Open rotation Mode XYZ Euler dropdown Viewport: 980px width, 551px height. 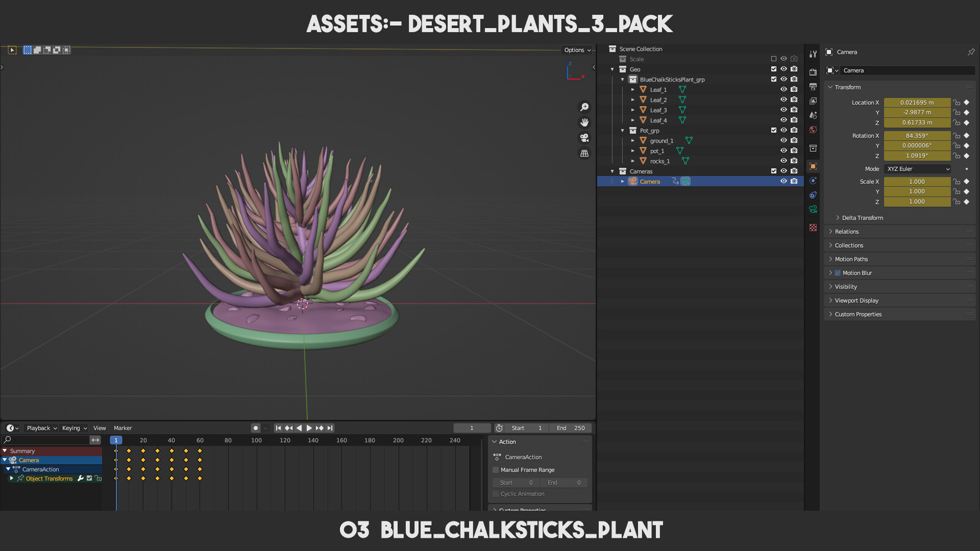[918, 169]
